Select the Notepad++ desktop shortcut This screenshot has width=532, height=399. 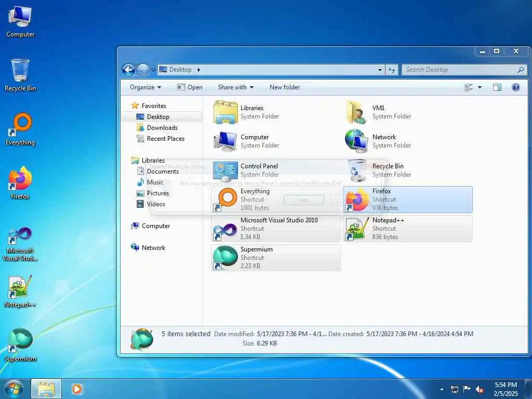20,292
